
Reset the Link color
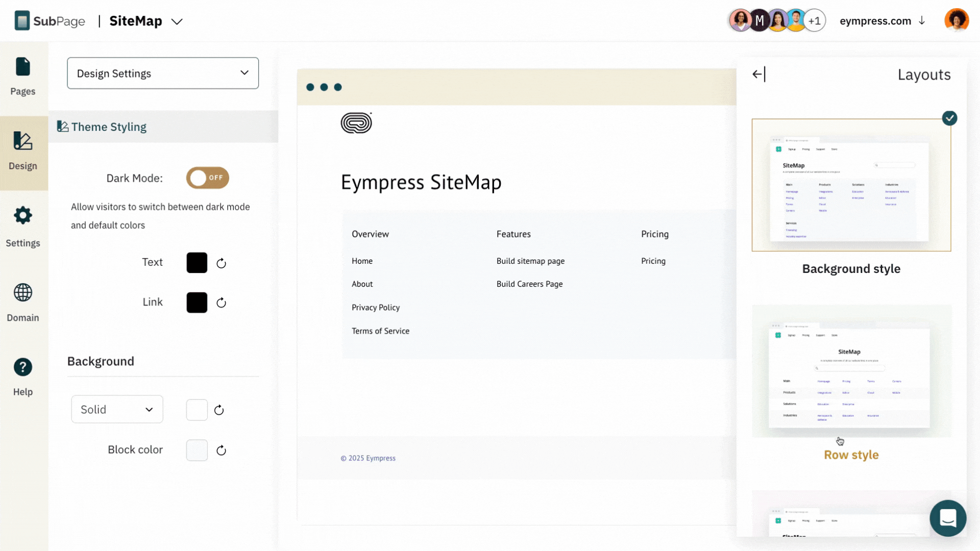(221, 303)
